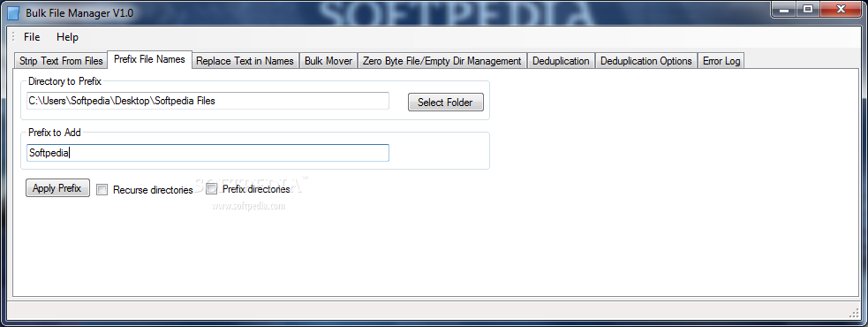The width and height of the screenshot is (868, 327).
Task: Open the Deduplication Options tab
Action: click(646, 61)
